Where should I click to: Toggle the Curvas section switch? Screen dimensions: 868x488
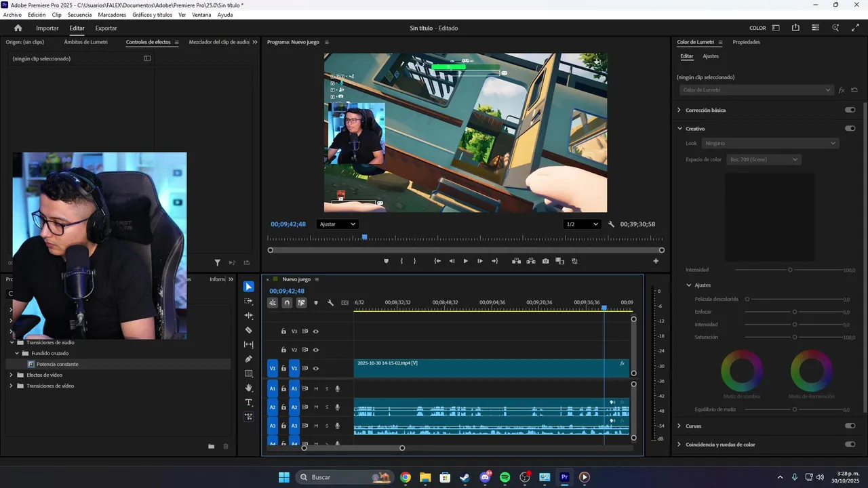[x=850, y=426]
